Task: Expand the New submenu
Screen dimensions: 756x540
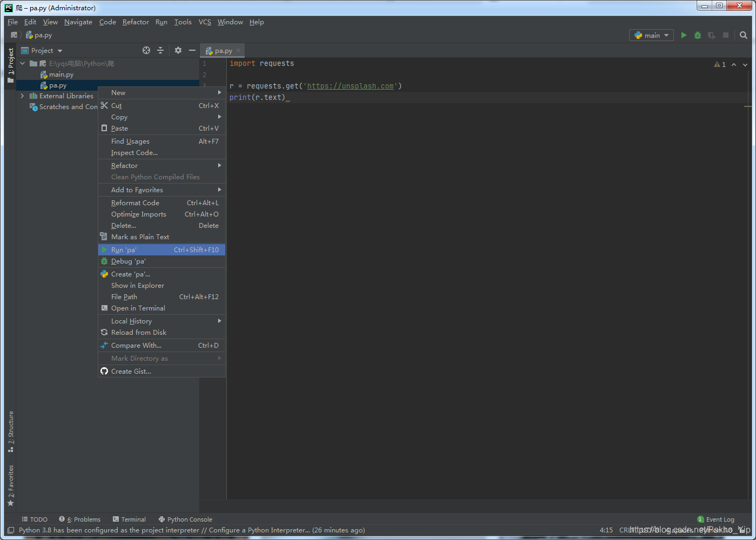Action: point(161,93)
